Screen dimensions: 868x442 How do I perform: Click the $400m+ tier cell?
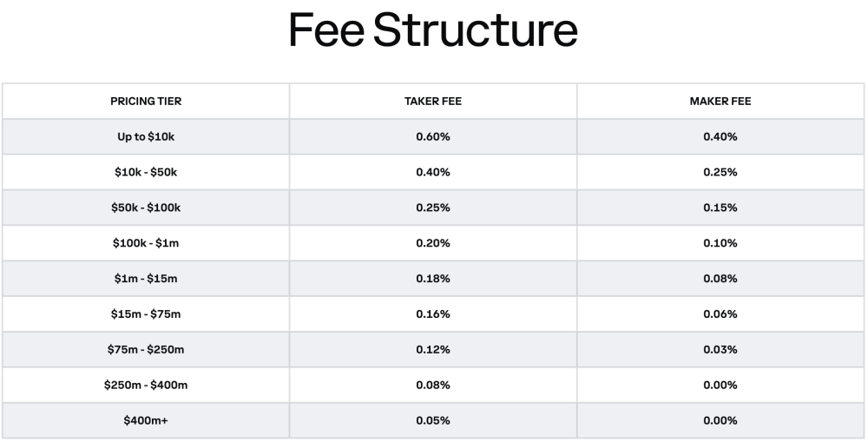point(146,420)
